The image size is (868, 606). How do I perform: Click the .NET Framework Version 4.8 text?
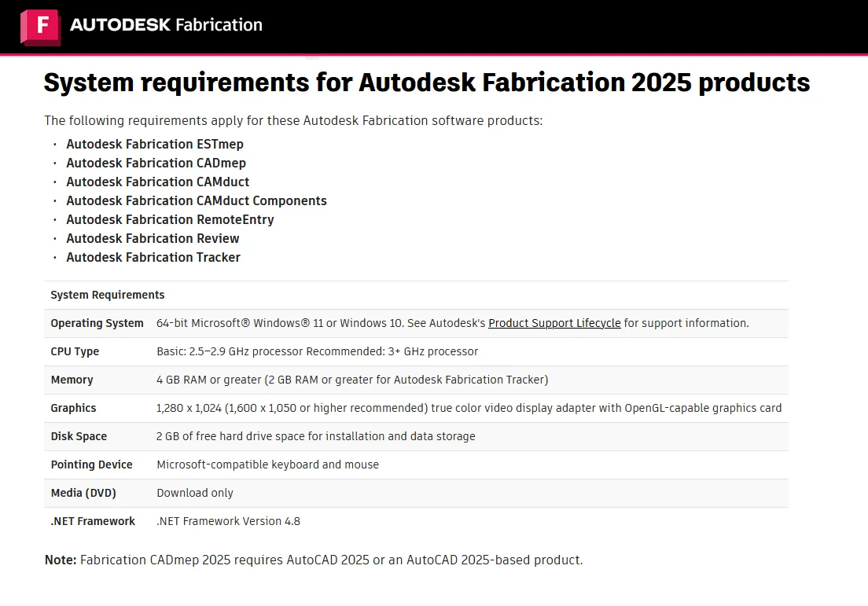[228, 521]
